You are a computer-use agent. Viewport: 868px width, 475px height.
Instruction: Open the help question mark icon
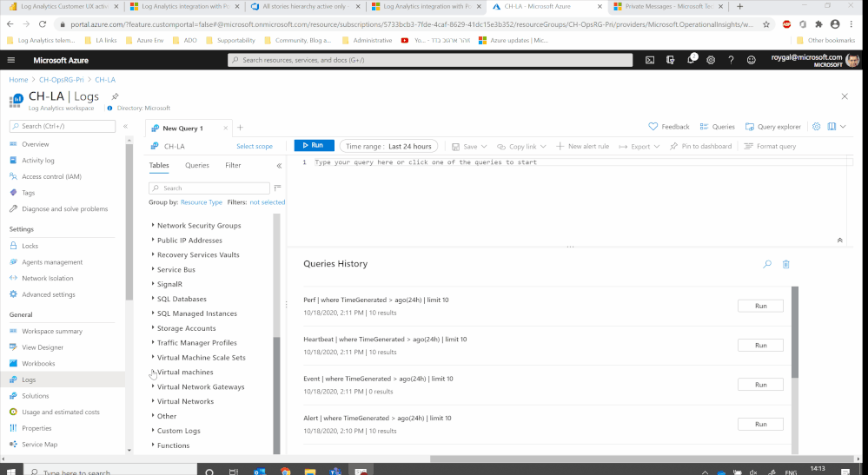click(x=731, y=60)
